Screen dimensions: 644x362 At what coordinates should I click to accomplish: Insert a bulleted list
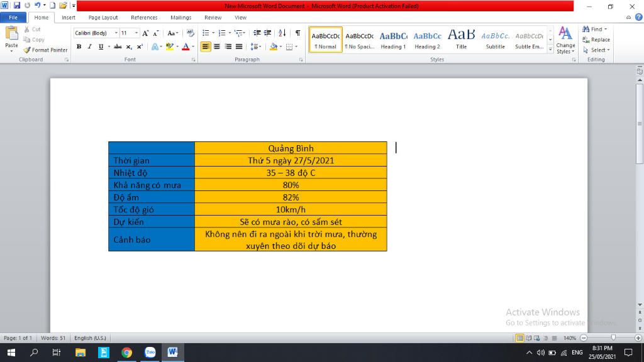pyautogui.click(x=206, y=33)
